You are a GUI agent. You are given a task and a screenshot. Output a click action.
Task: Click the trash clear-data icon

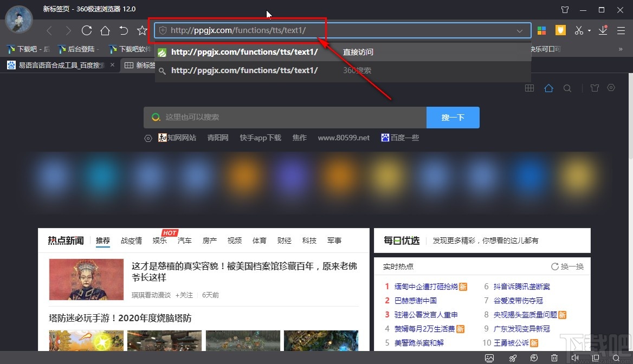[554, 358]
